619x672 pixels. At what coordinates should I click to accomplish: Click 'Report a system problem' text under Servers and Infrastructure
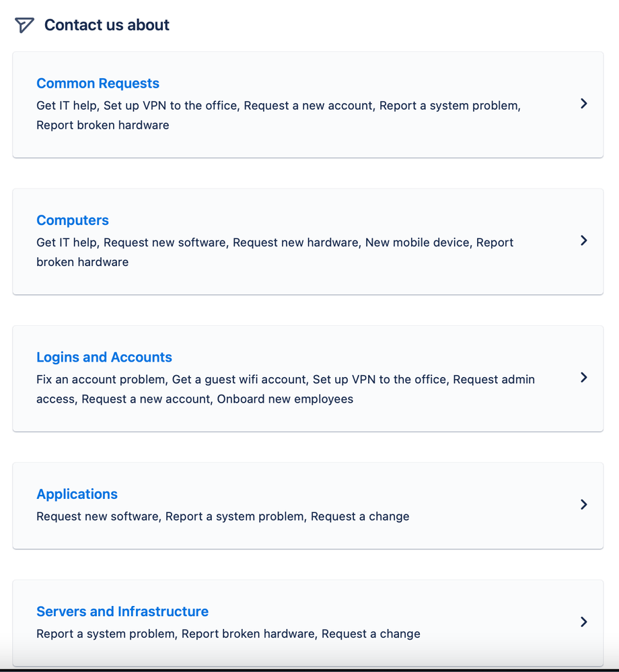click(105, 634)
